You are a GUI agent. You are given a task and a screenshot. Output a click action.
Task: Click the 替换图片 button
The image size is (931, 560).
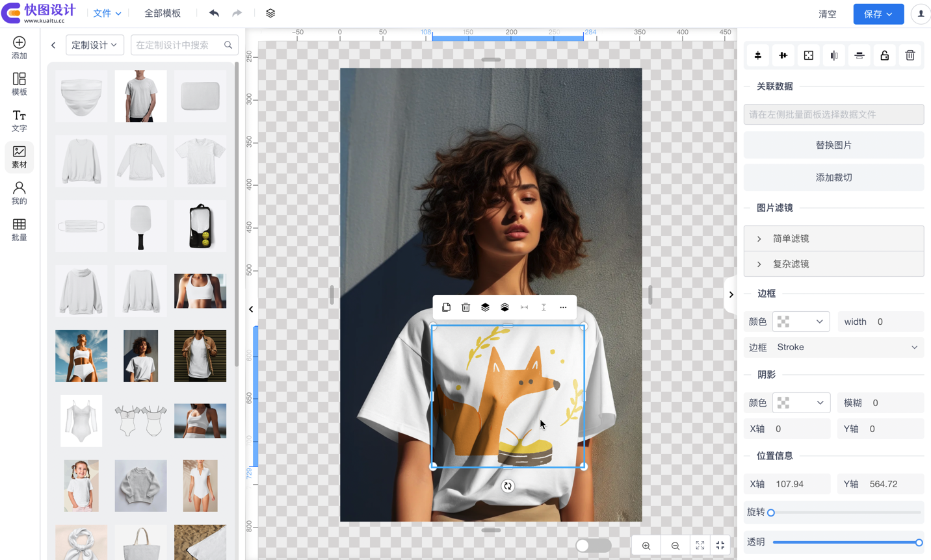point(833,145)
